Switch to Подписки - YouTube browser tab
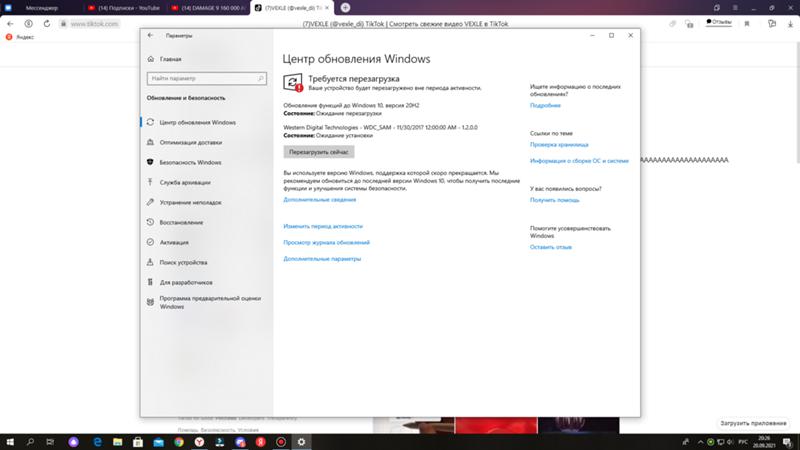Screen dimensions: 800x450 click(124, 8)
